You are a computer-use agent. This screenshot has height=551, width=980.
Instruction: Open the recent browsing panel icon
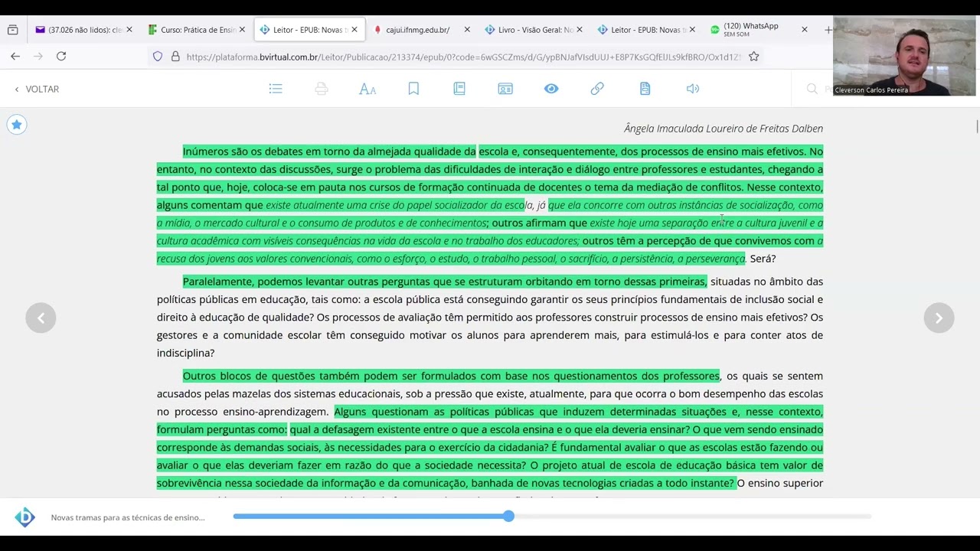[12, 30]
